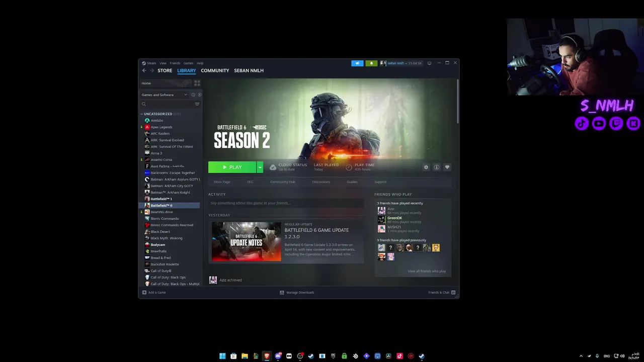Screen dimensions: 644x362
Task: Click the Cloud Status cloud icon
Action: coord(273,167)
